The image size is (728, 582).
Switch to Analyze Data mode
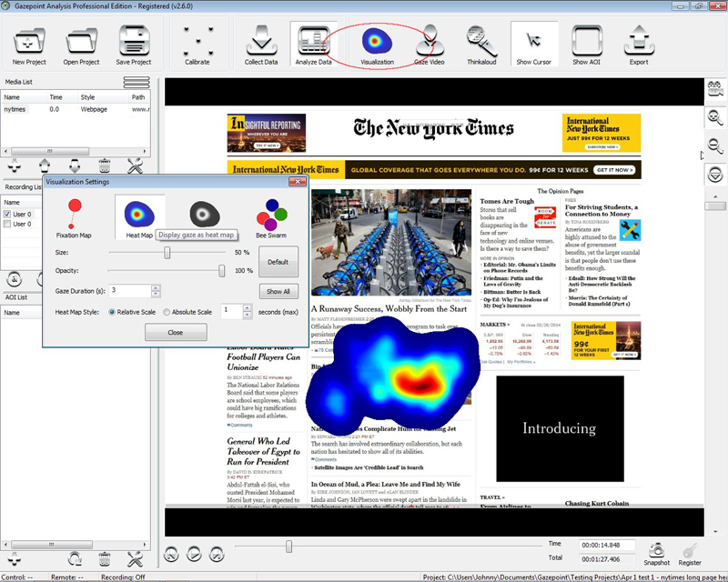313,45
